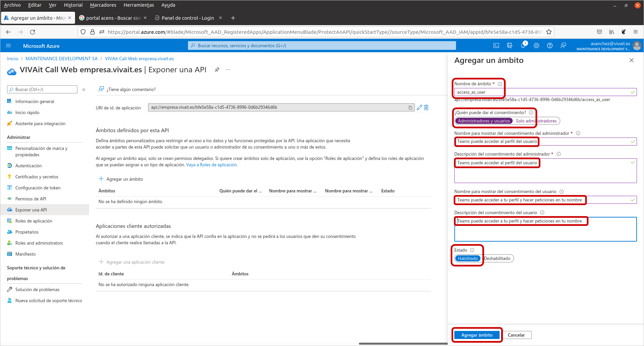Open Inicio rápido in the sidebar

point(27,113)
